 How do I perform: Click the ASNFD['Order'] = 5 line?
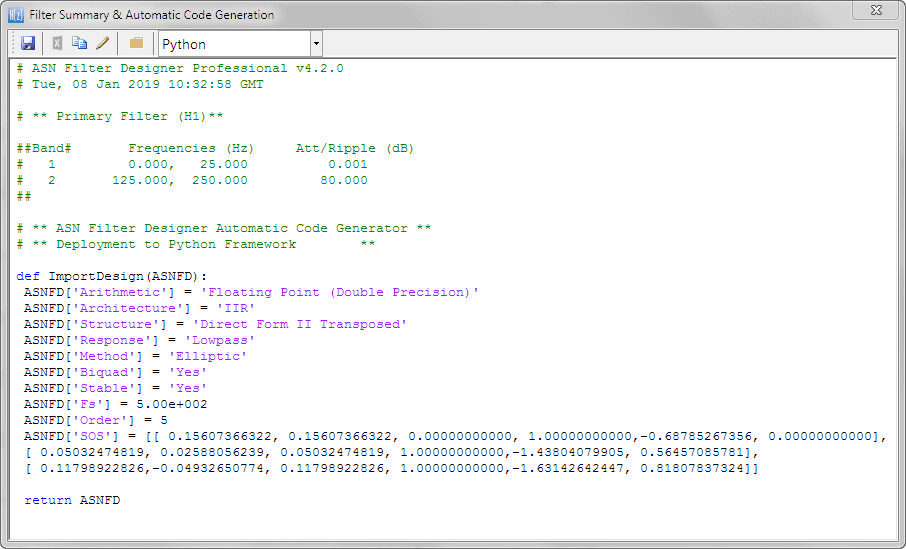point(95,420)
